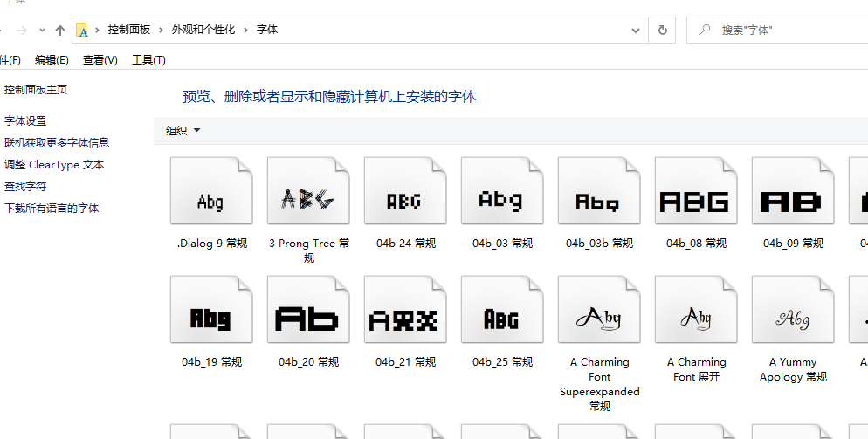
Task: Click the 04b_09 常规 label
Action: 793,244
